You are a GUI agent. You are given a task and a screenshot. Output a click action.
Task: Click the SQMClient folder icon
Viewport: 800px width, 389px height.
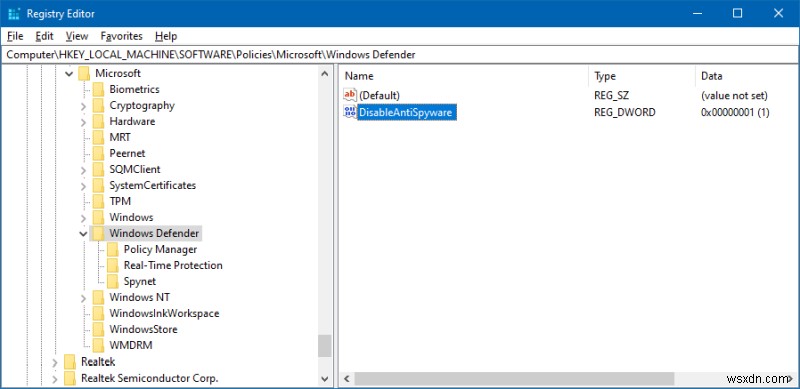98,169
